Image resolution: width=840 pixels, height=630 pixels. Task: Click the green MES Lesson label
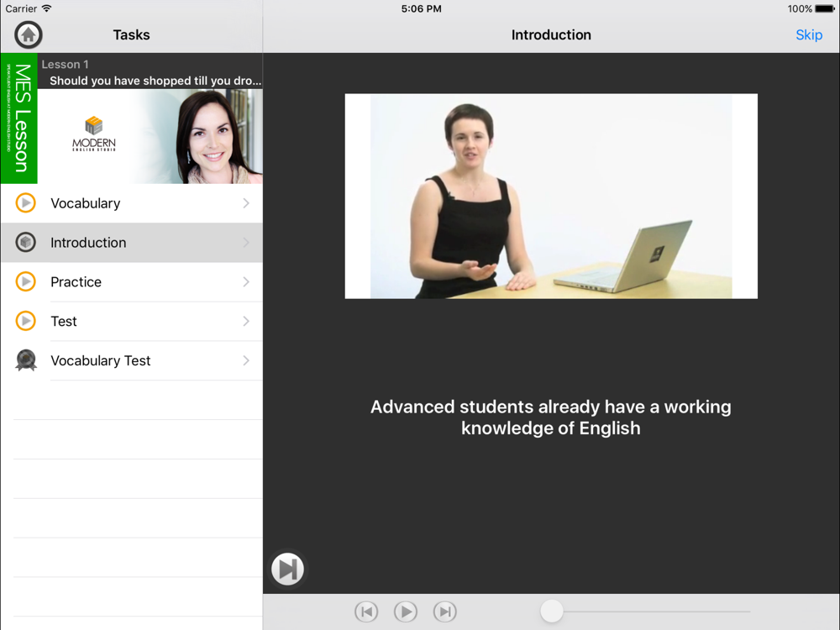pos(19,118)
